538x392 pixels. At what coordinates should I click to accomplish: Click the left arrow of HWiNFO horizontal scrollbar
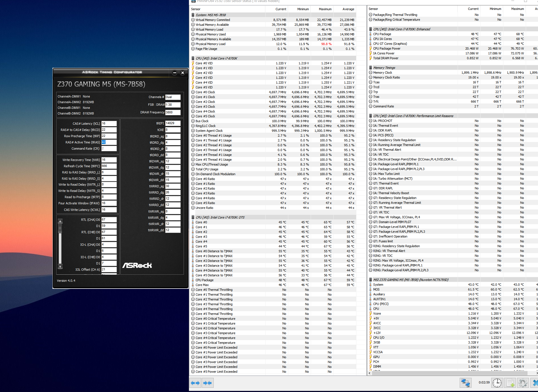click(x=369, y=373)
